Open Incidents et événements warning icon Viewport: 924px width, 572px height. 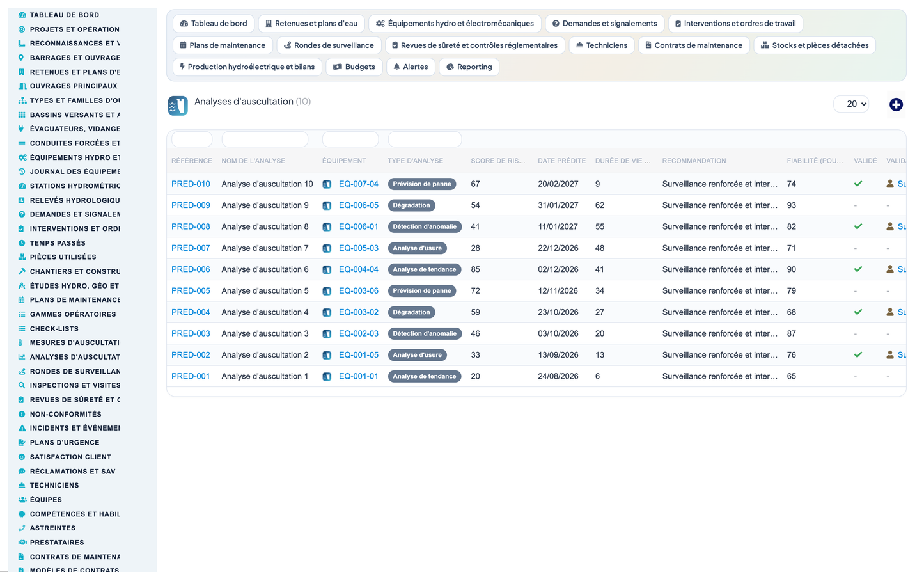[x=22, y=428]
